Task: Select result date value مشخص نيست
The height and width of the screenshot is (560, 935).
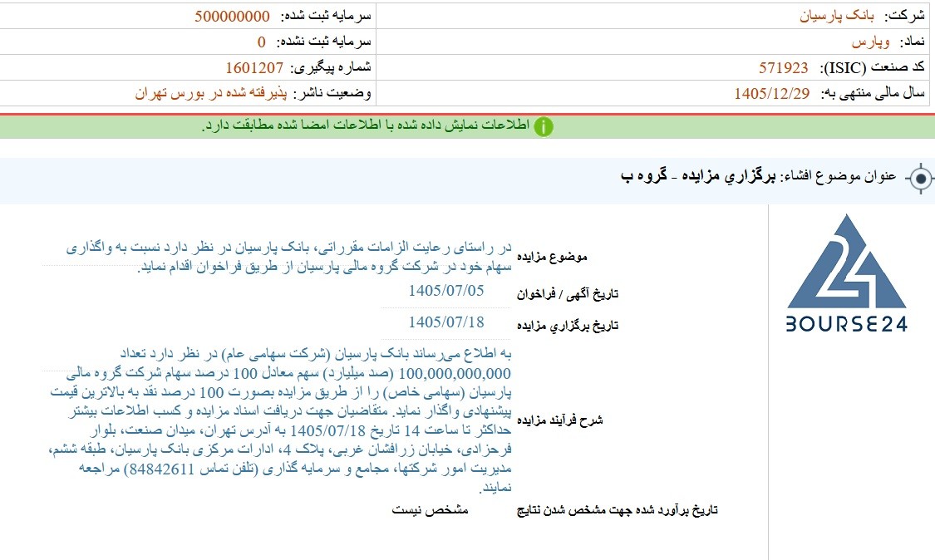Action: click(430, 510)
